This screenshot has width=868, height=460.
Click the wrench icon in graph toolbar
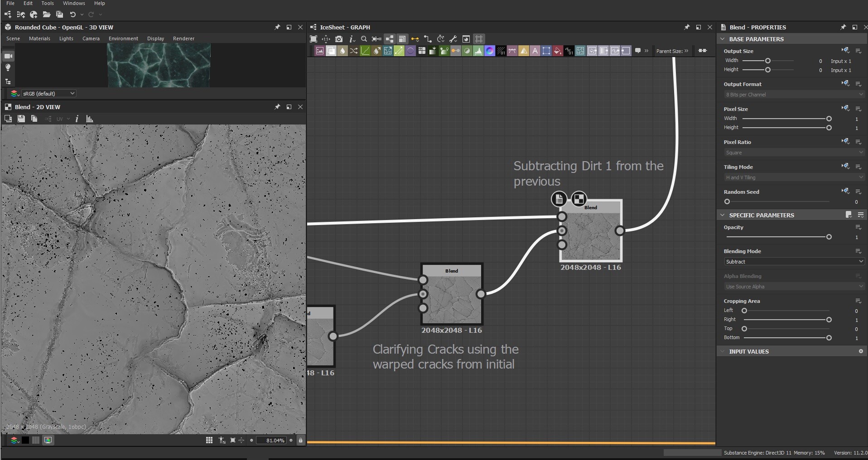pos(453,39)
